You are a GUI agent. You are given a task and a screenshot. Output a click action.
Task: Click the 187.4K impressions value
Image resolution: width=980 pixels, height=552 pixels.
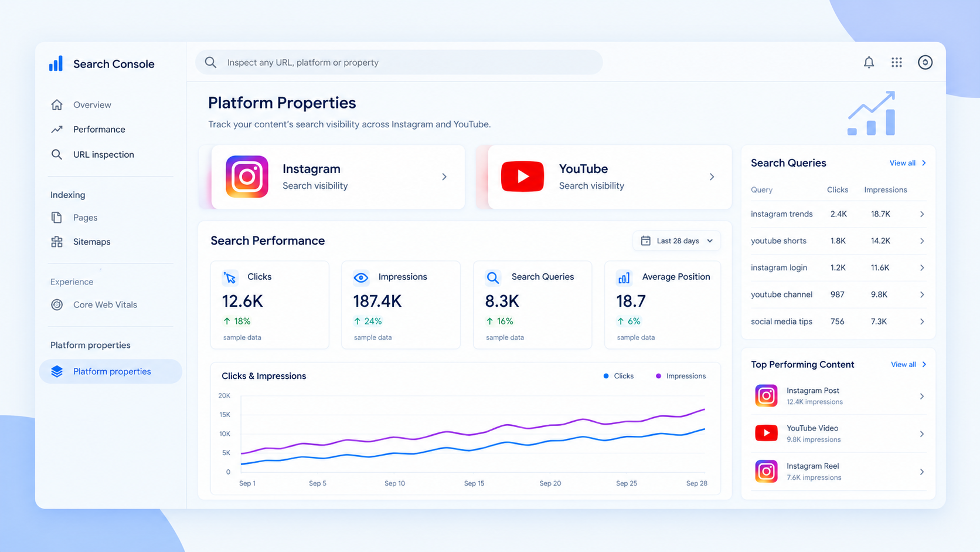click(x=377, y=302)
